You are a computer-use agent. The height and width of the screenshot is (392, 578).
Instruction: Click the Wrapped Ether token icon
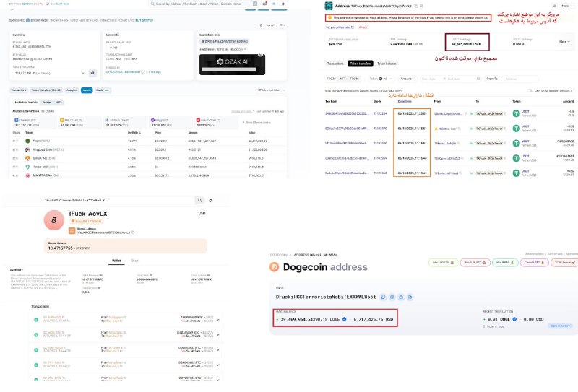click(x=27, y=149)
